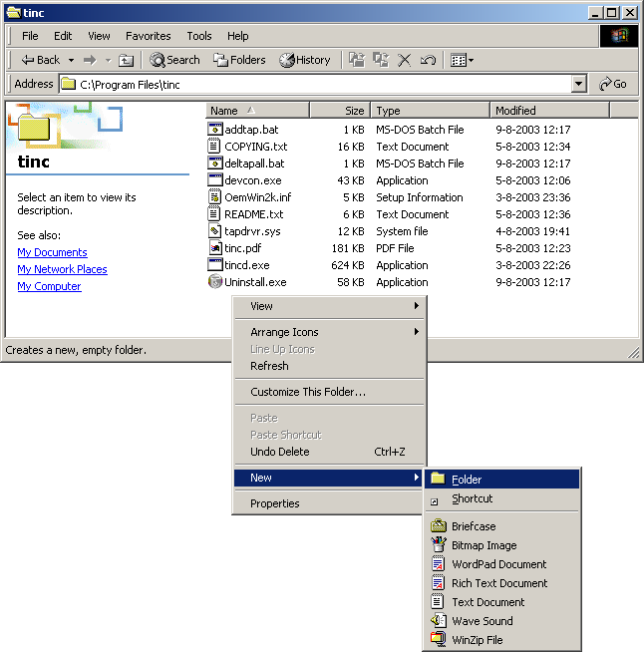Image resolution: width=644 pixels, height=652 pixels.
Task: Open the Back history dropdown arrow
Action: coord(71,60)
